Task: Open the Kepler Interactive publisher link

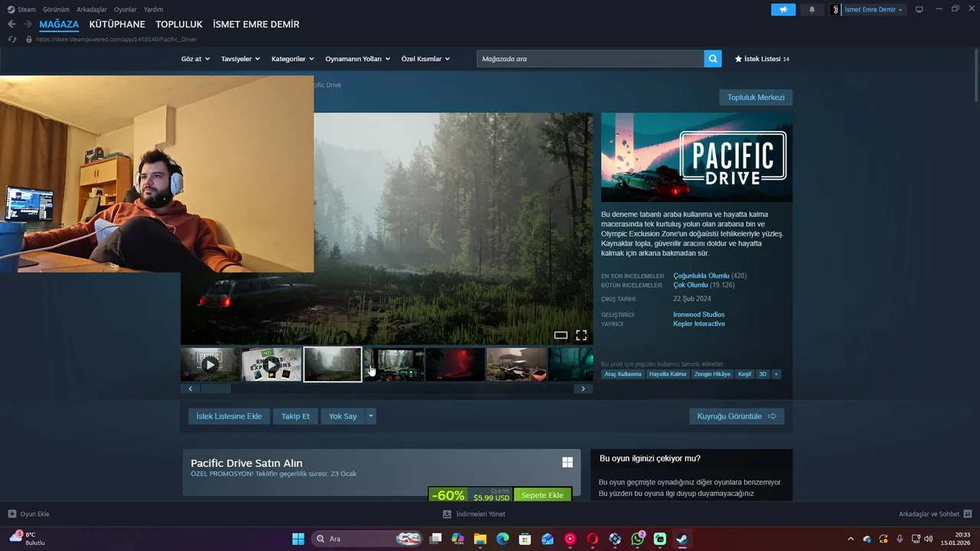Action: tap(699, 324)
